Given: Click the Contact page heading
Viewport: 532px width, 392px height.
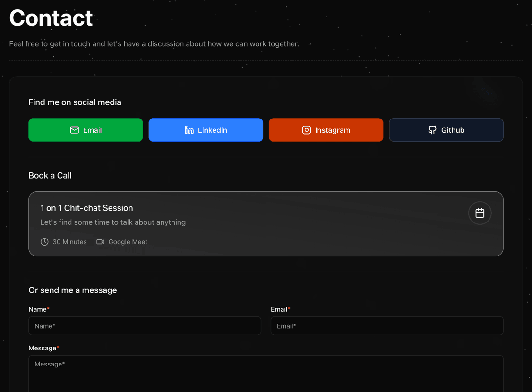Looking at the screenshot, I should 51,17.
